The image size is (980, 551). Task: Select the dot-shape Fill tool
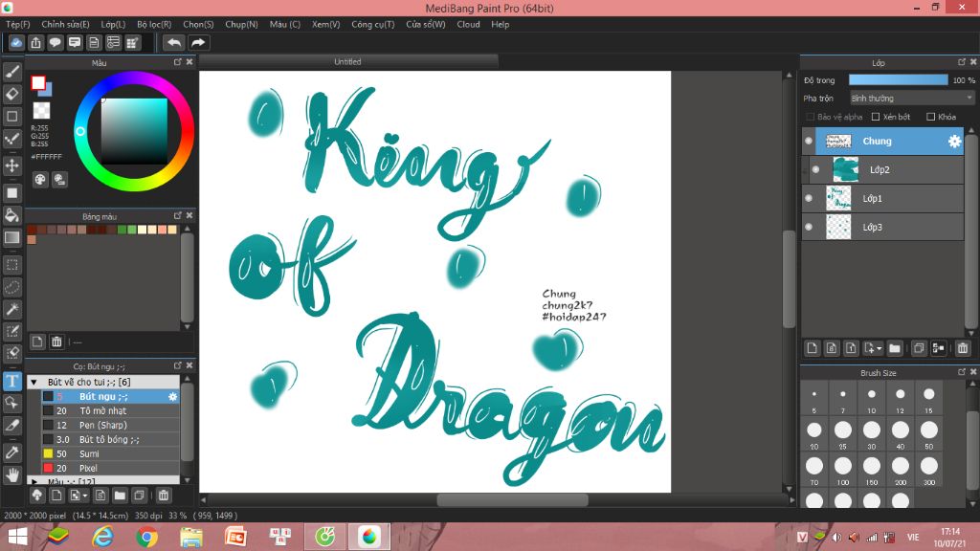(x=11, y=193)
